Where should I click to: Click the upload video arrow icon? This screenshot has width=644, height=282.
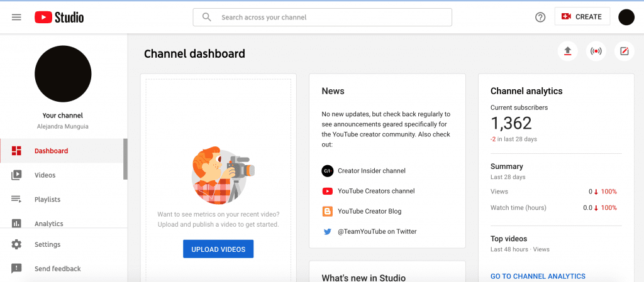point(567,52)
